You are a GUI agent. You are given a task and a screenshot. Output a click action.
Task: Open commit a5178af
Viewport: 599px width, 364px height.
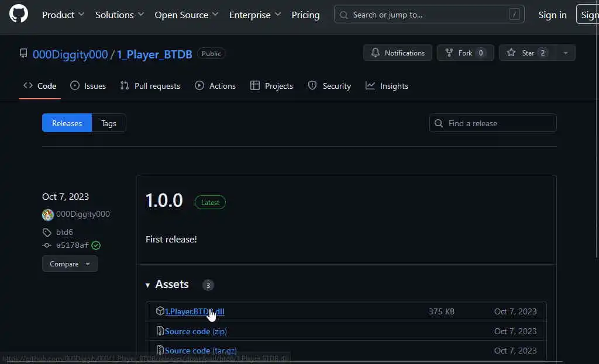[x=72, y=245]
